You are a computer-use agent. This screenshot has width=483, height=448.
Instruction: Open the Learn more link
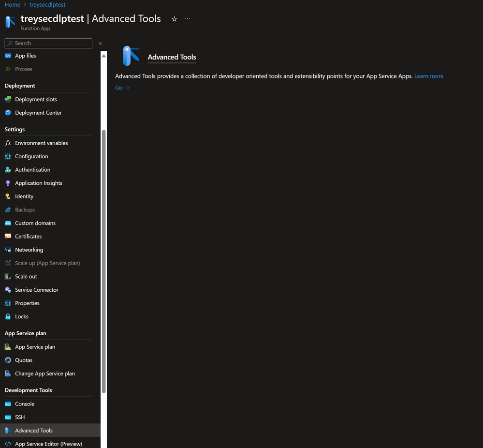(x=429, y=76)
